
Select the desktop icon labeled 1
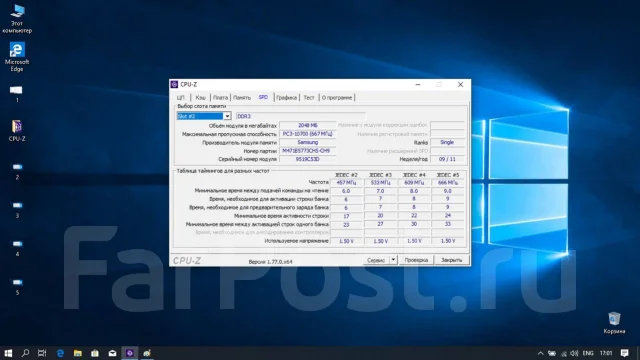[16, 94]
